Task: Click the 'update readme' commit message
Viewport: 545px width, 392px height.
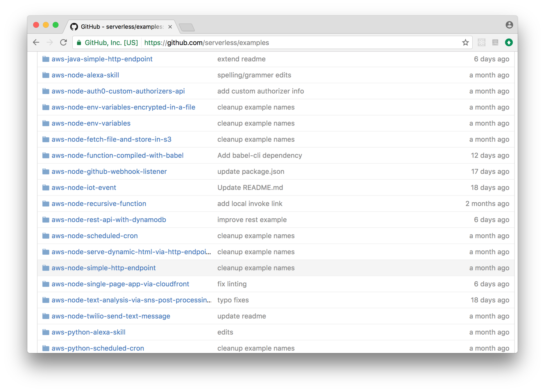Action: click(242, 316)
